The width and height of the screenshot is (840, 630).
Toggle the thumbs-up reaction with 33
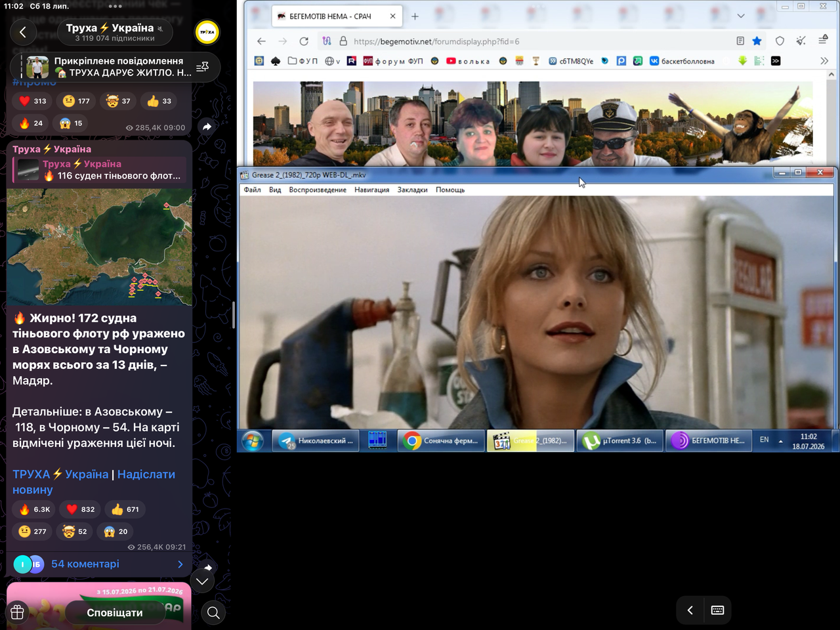tap(159, 101)
